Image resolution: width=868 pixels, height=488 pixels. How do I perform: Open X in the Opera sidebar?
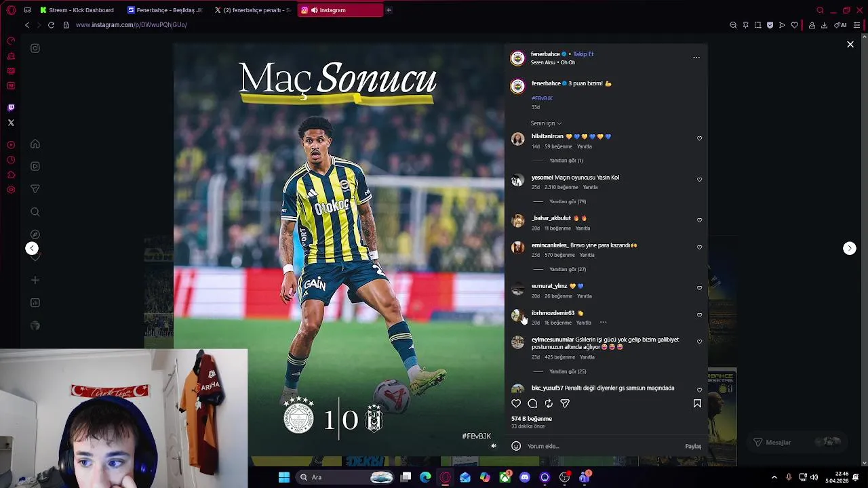pos(11,123)
